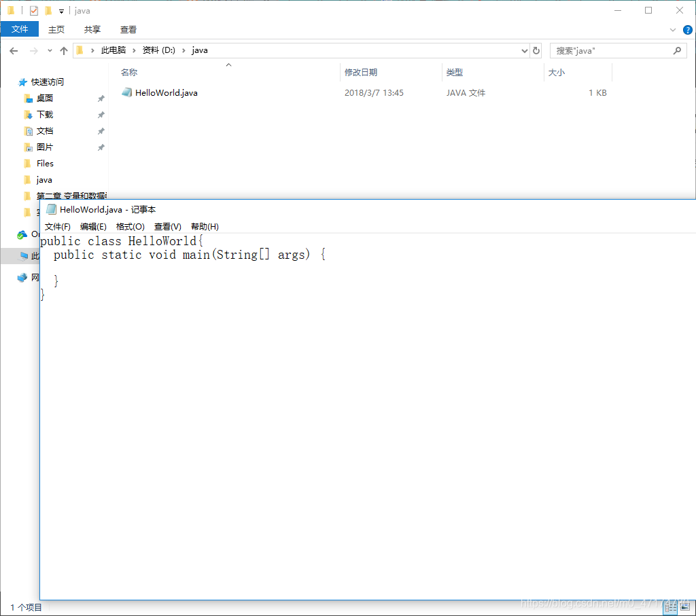Open 文档 in the navigation pane
This screenshot has height=616, width=696.
coord(44,131)
